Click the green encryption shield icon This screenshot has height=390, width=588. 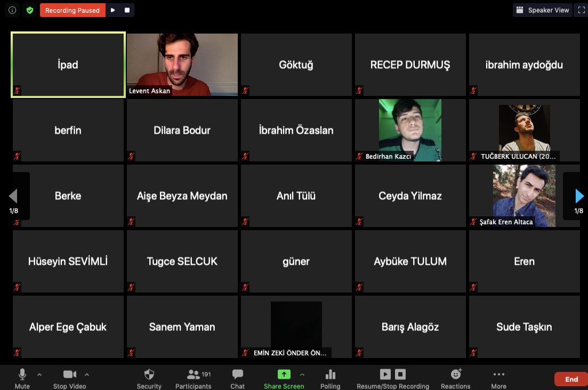30,10
